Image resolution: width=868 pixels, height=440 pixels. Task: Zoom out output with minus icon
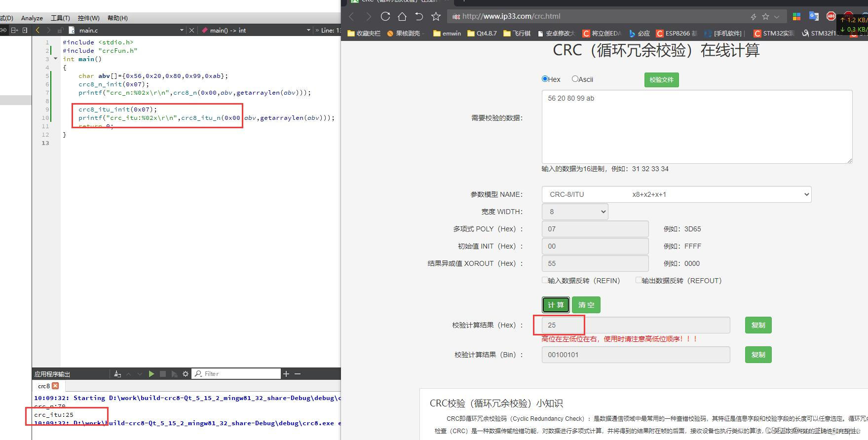click(298, 374)
